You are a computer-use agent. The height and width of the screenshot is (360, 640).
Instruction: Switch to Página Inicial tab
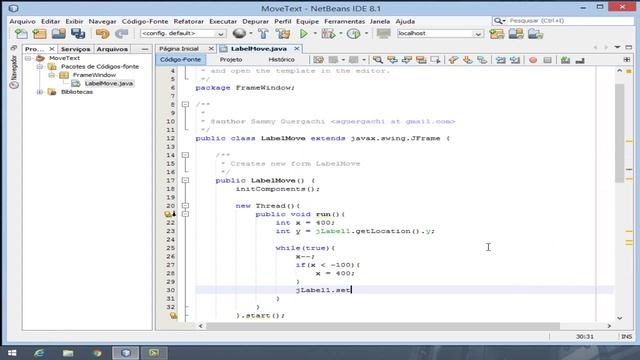tap(179, 49)
